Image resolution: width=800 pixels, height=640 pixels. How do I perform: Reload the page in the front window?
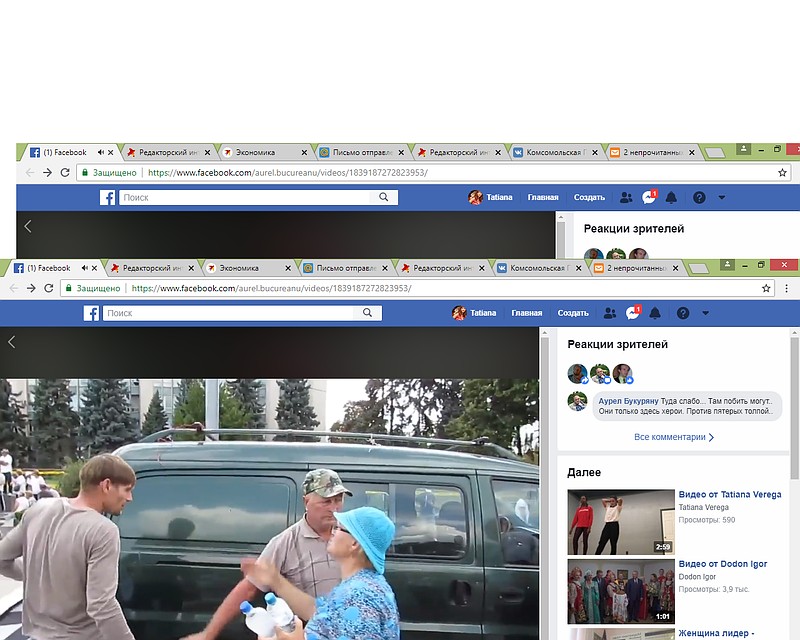49,288
